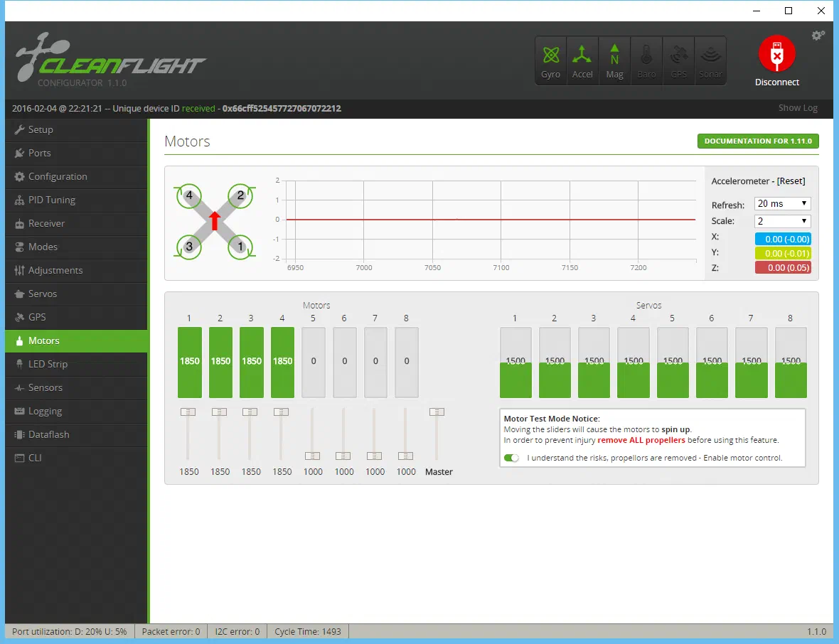Click the plug icon beside Ports
Image resolution: width=839 pixels, height=644 pixels.
coord(20,153)
